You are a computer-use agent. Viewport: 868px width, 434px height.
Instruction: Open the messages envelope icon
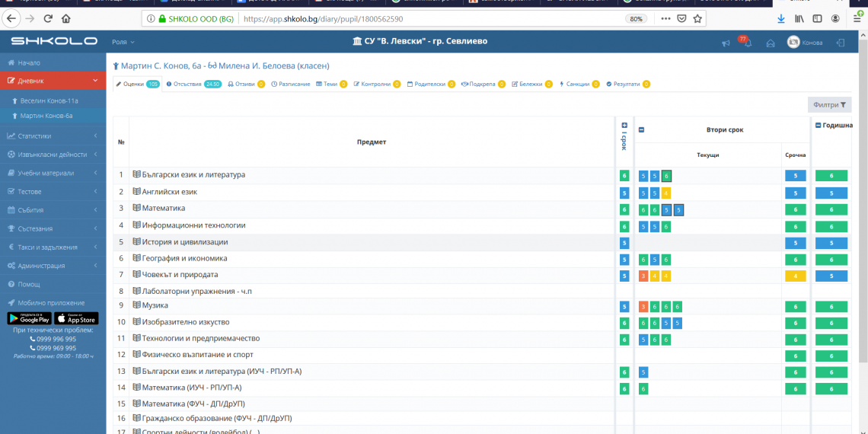(771, 43)
